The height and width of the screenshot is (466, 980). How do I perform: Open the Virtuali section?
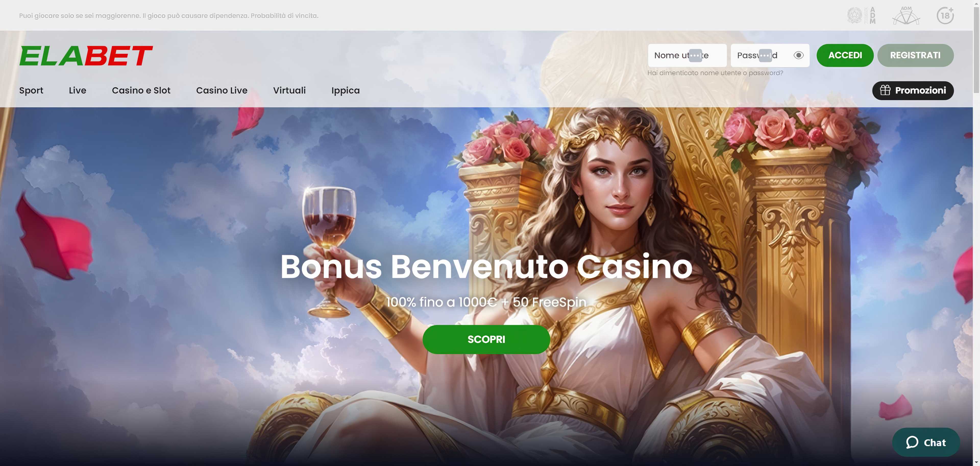pyautogui.click(x=289, y=90)
